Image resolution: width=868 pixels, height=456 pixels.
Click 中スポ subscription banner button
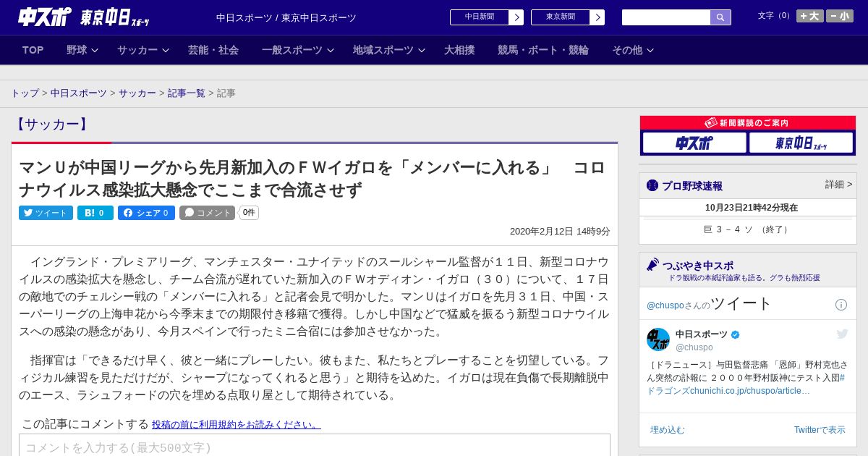point(694,143)
